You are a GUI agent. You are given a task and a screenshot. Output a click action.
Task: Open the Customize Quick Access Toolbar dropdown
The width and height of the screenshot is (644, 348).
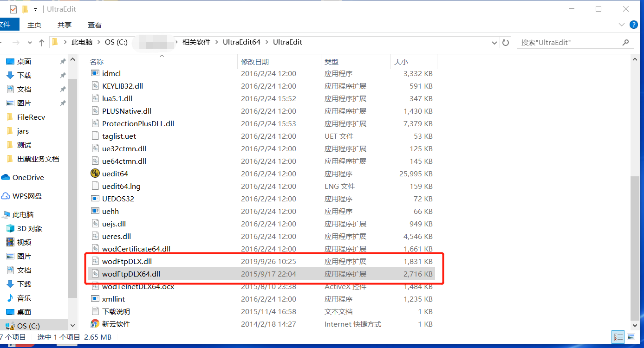point(36,8)
